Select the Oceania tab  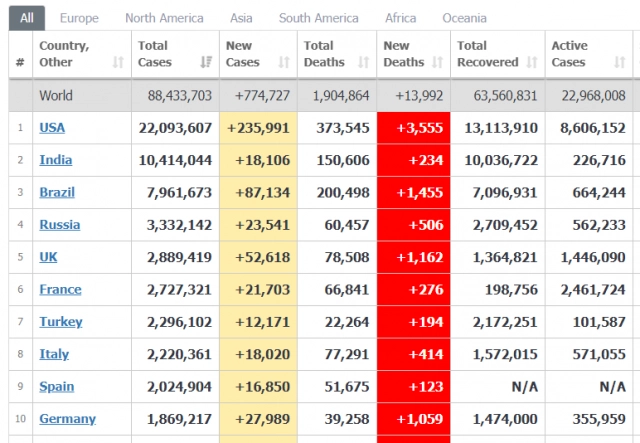pos(465,18)
